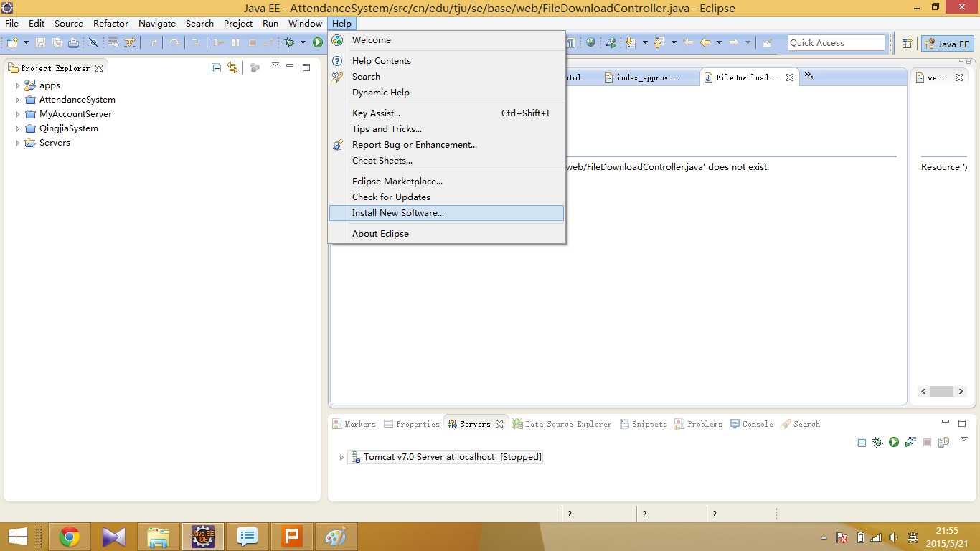
Task: Switch to Data Source Explorer tab
Action: (562, 424)
